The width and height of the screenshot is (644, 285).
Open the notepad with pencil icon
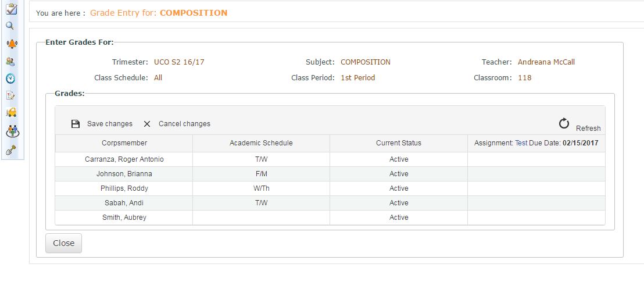point(10,96)
